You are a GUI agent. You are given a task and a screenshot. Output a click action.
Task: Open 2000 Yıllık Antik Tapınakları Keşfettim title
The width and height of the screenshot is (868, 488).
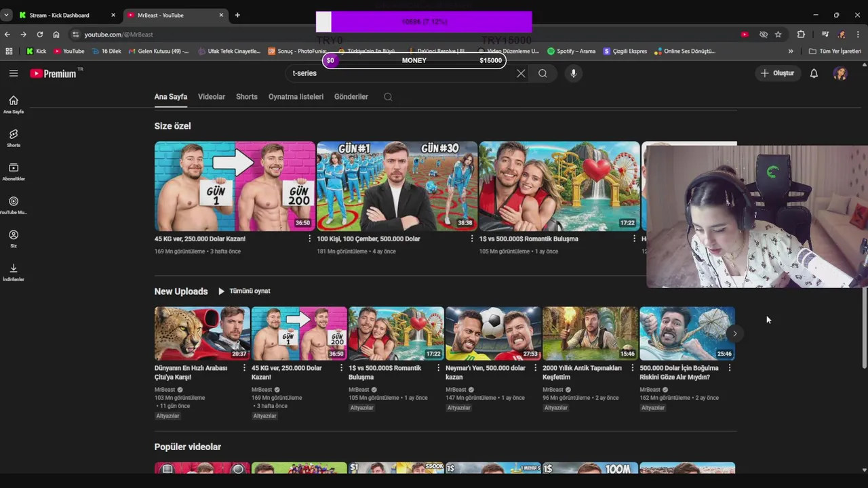[582, 373]
